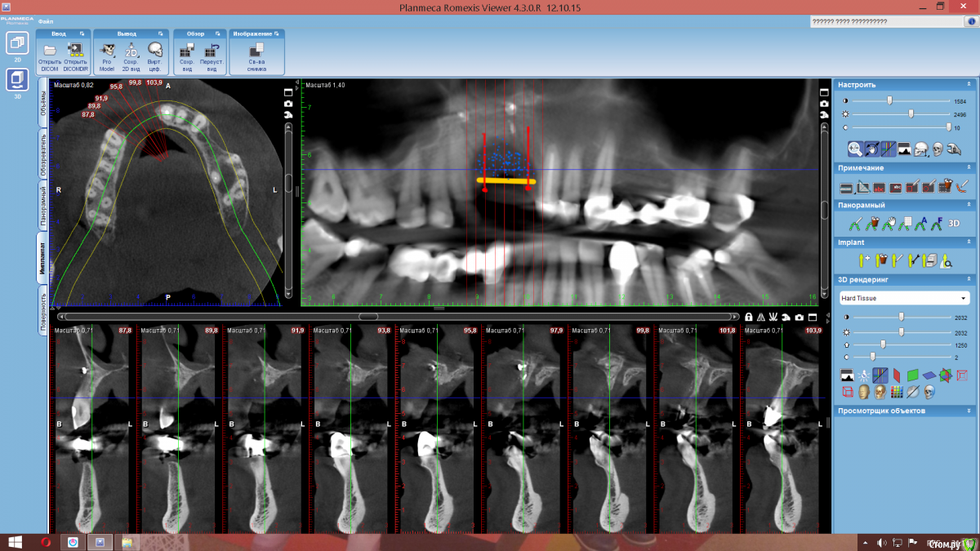Screen dimensions: 980x551
Task: Switch to 3D module
Action: (x=17, y=80)
